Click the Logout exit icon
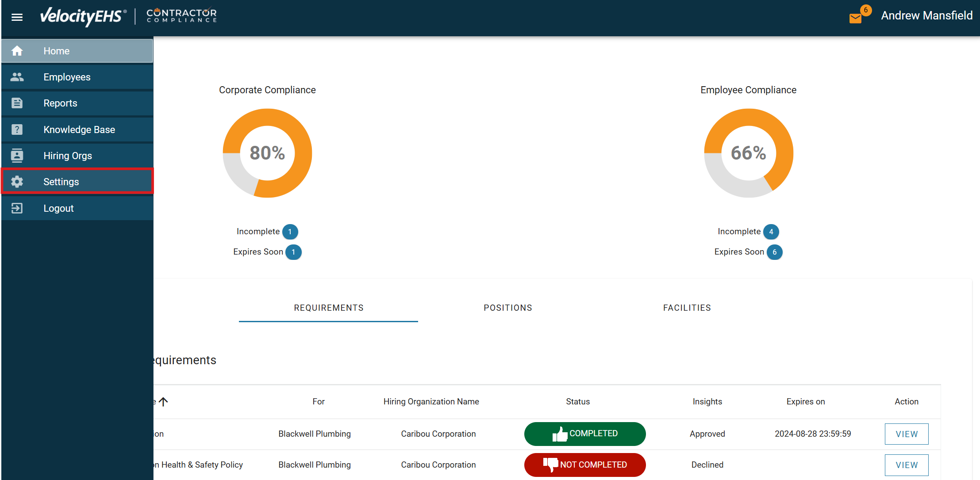The width and height of the screenshot is (980, 480). tap(17, 208)
